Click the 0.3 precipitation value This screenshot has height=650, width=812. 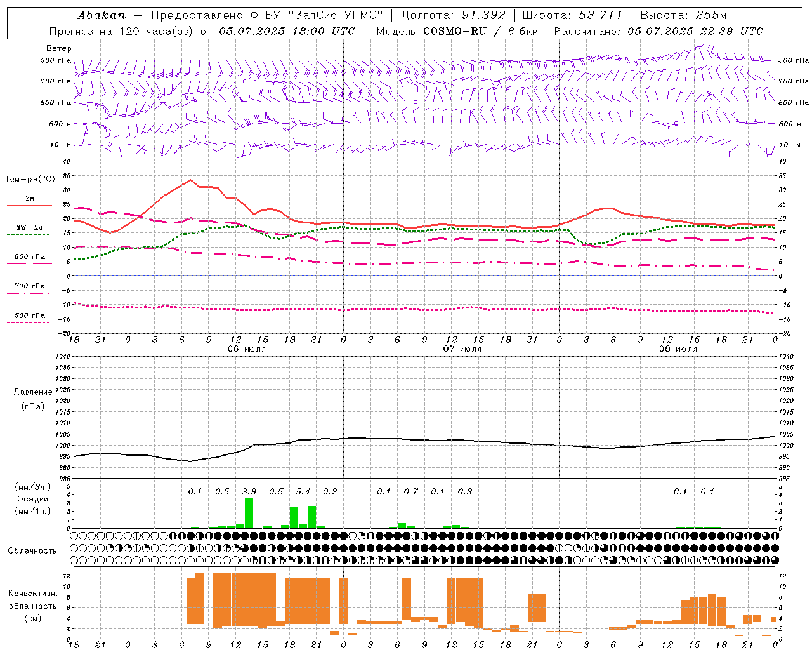pyautogui.click(x=465, y=491)
